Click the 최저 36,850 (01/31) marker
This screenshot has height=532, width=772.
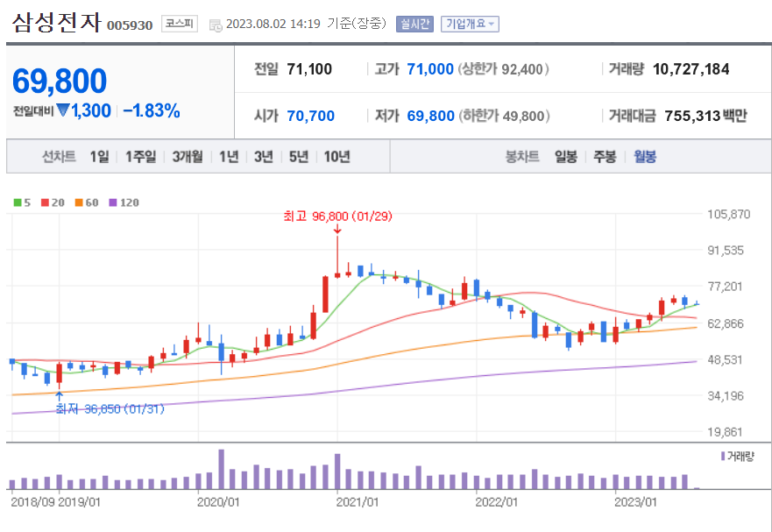pyautogui.click(x=110, y=408)
